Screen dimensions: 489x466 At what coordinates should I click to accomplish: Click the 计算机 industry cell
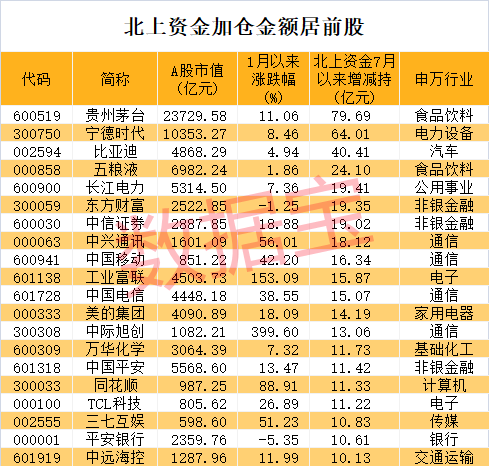(x=444, y=385)
